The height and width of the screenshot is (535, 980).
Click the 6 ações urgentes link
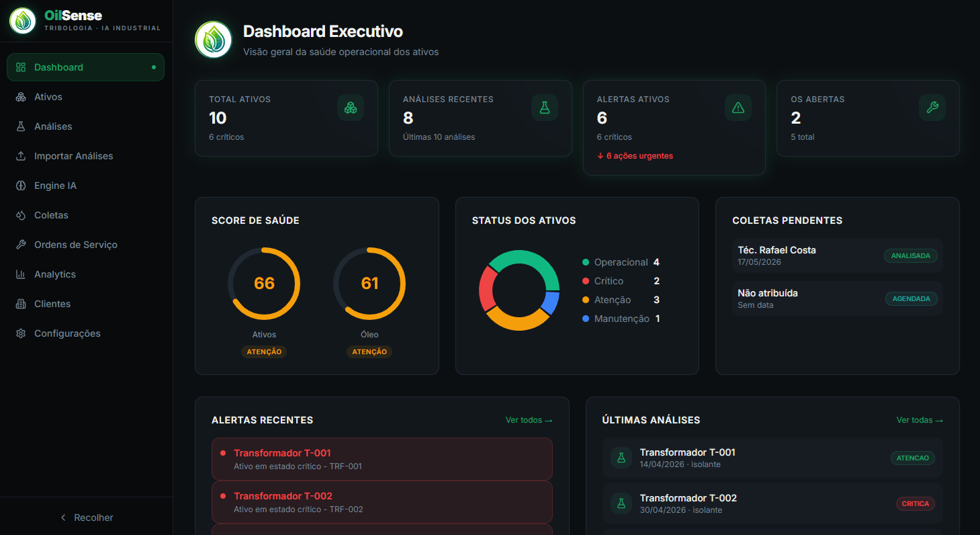click(635, 156)
